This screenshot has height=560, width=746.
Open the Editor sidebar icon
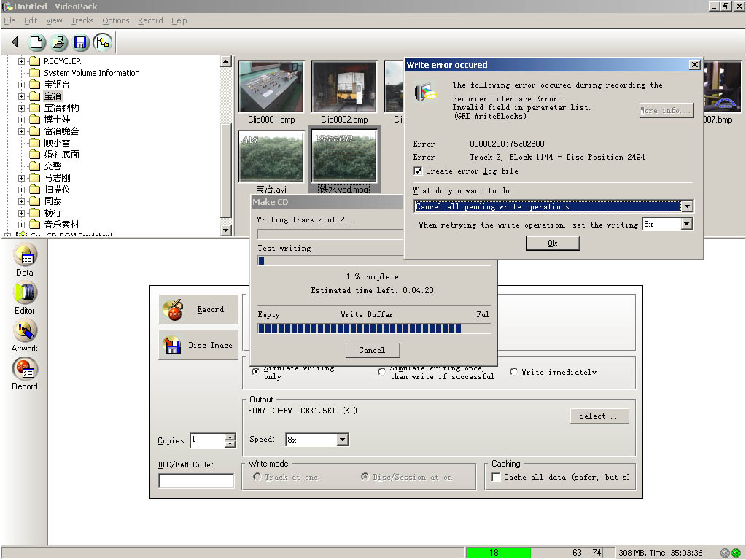26,292
